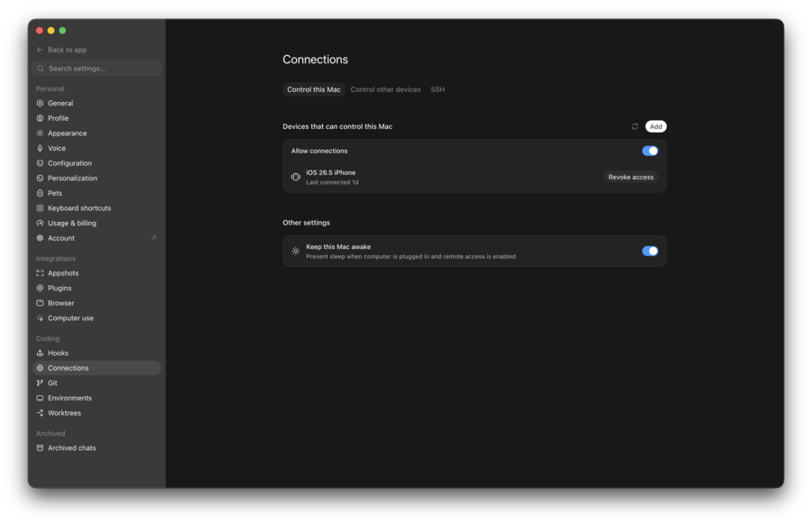The height and width of the screenshot is (525, 812).
Task: Open the Appearance settings
Action: point(97,134)
